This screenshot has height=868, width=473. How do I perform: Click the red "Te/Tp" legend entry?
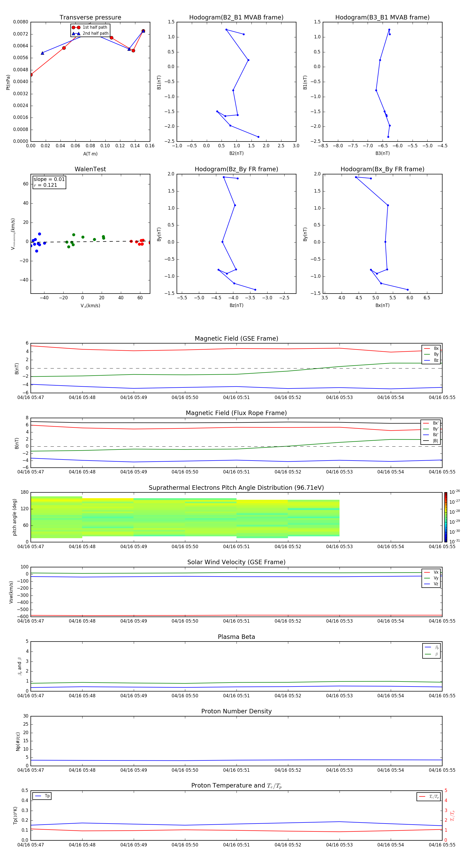(x=429, y=796)
